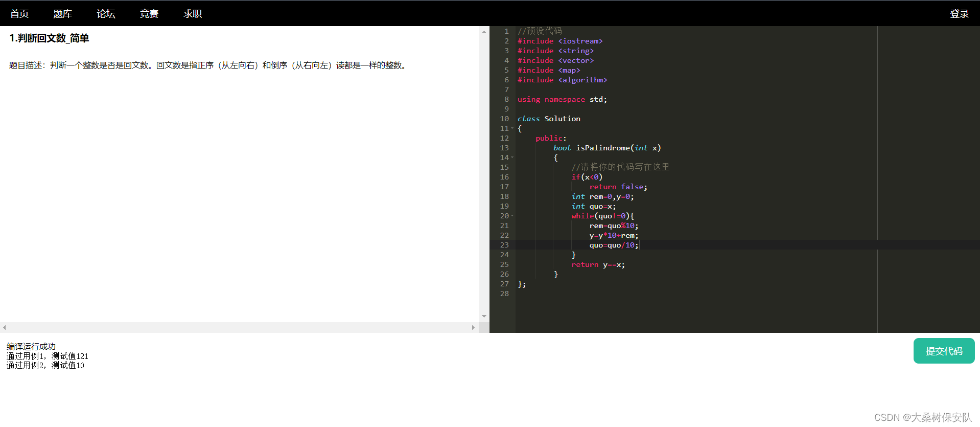
Task: Place cursor on '#include <algorithm>' line
Action: coord(562,80)
